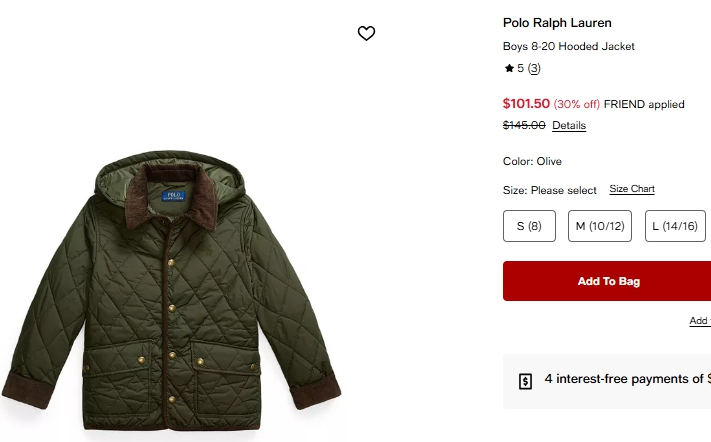Choose size M (10/12)
Screen dimensions: 711x442
(600, 226)
